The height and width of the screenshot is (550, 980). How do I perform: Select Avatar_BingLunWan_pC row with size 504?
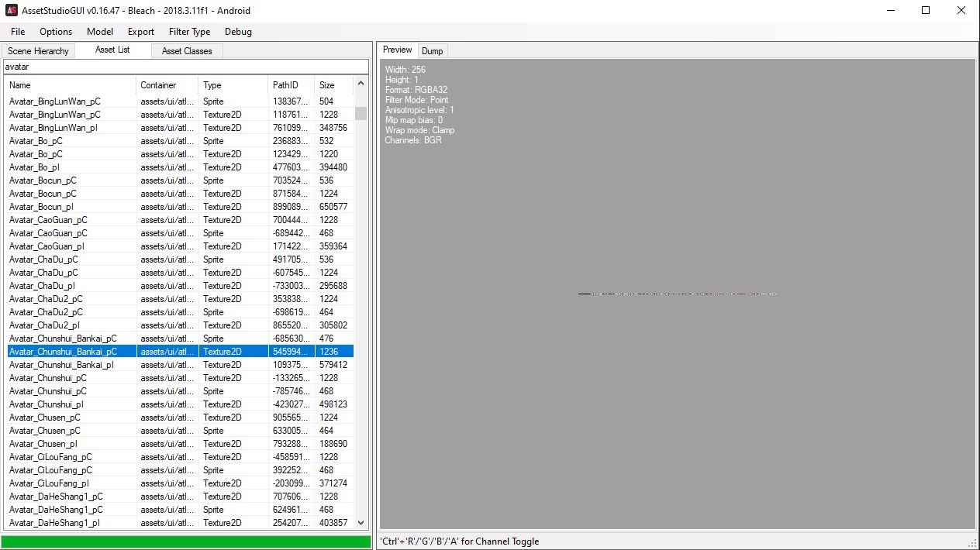180,101
